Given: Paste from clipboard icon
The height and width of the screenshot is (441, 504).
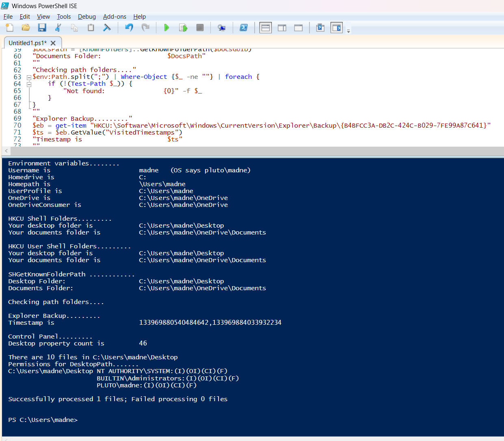Looking at the screenshot, I should click(x=91, y=28).
